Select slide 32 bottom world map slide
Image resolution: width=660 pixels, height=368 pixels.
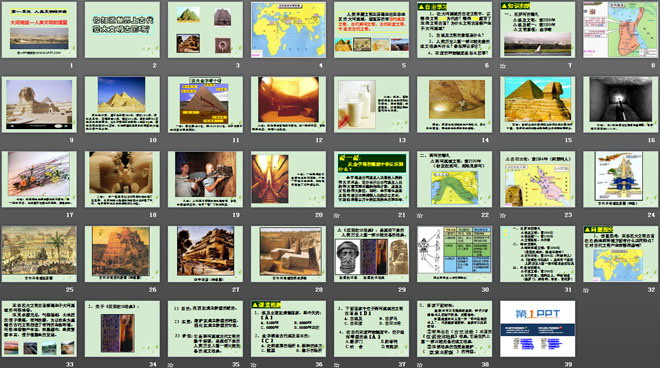point(621,254)
